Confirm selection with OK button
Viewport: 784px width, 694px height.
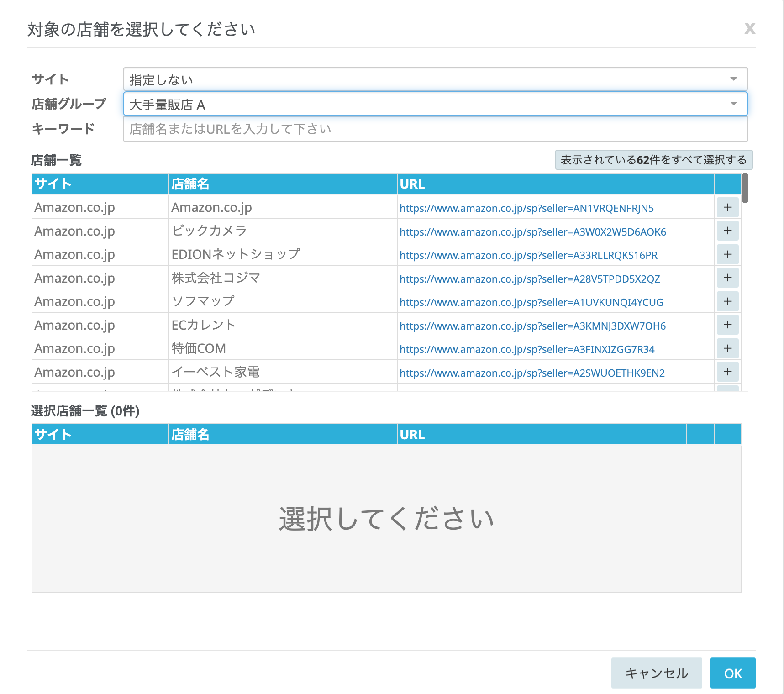[732, 673]
